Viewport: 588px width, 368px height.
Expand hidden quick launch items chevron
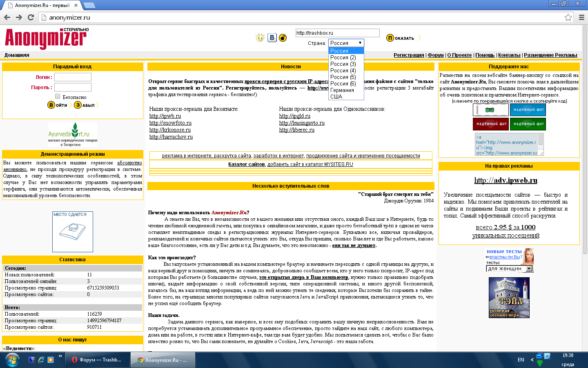[60, 356]
